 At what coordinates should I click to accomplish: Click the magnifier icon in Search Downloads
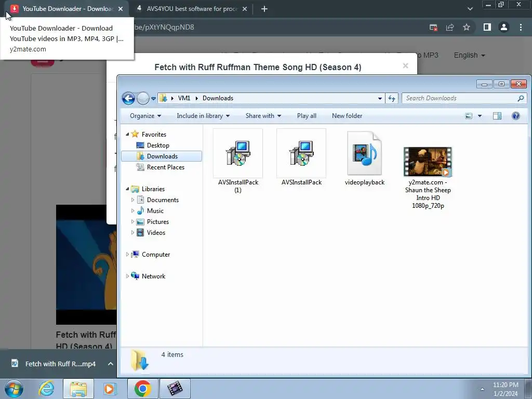(x=521, y=98)
